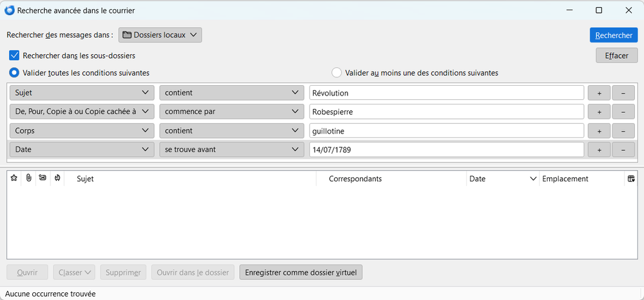Click the plus button on the Date row
Image resolution: width=644 pixels, height=300 pixels.
[x=600, y=150]
